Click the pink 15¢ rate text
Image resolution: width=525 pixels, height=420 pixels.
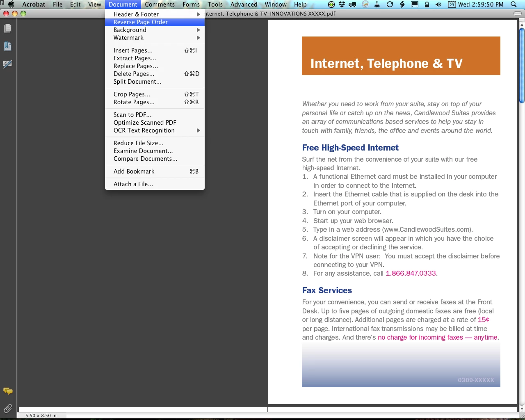[x=484, y=320]
